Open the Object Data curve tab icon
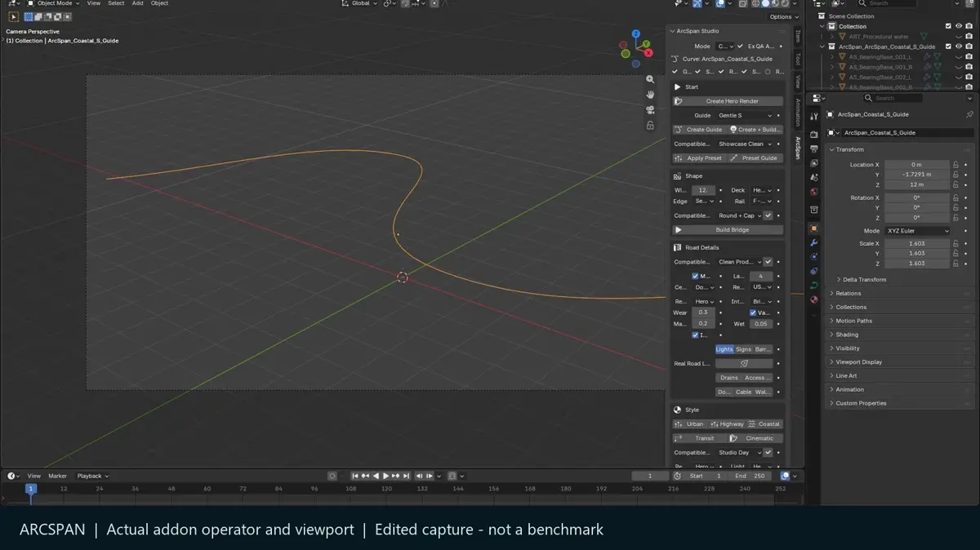 pyautogui.click(x=813, y=286)
